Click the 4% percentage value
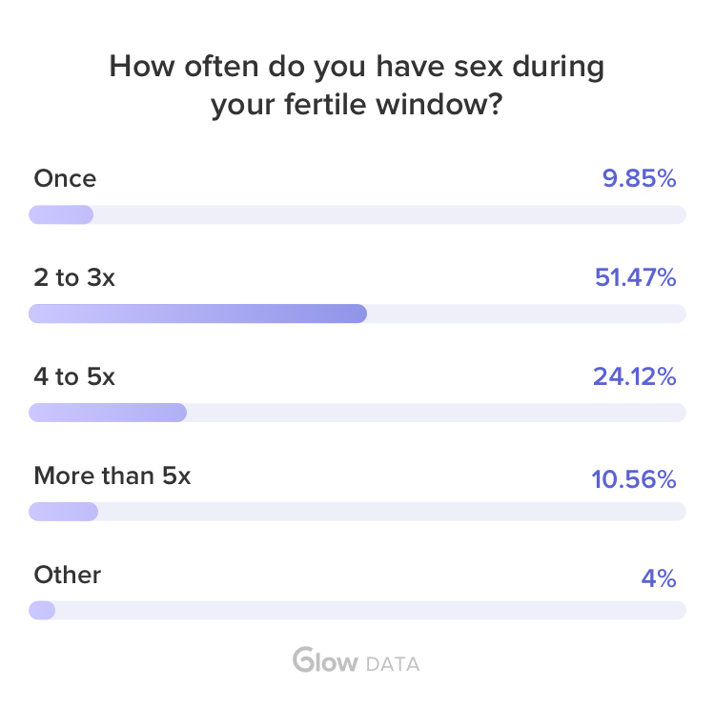The width and height of the screenshot is (715, 728). click(659, 578)
